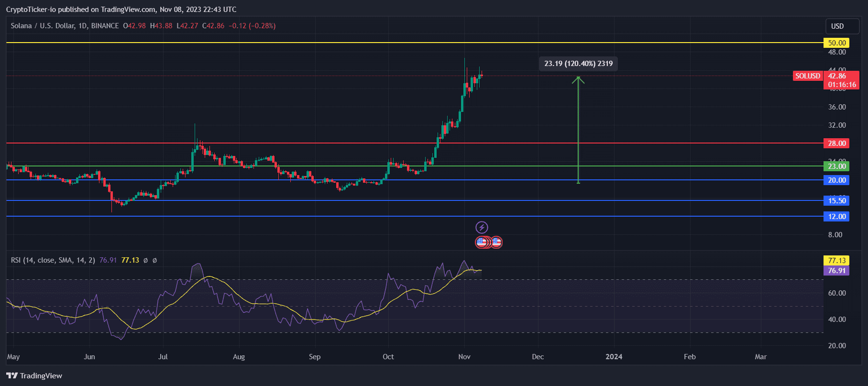Viewport: 868px width, 386px height.
Task: Click the current price label 42.86
Action: [x=837, y=76]
